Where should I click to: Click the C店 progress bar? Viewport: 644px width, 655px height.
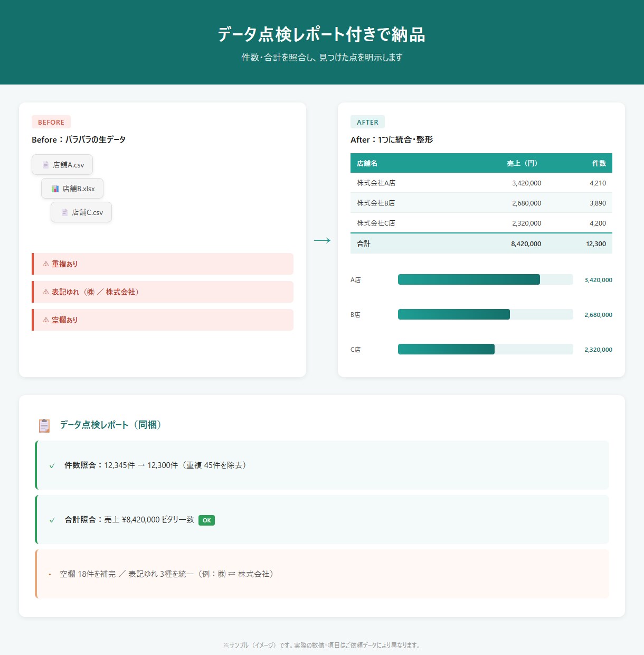tap(486, 349)
